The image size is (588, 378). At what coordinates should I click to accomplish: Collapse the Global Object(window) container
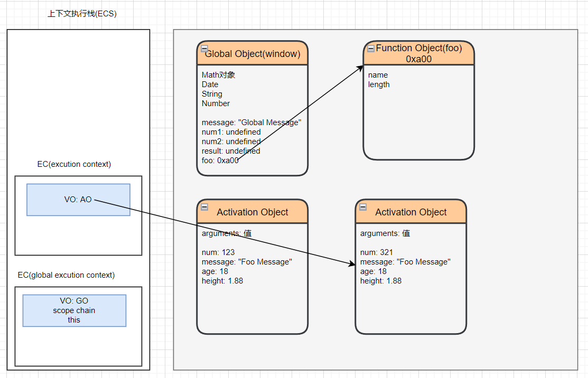(x=204, y=49)
